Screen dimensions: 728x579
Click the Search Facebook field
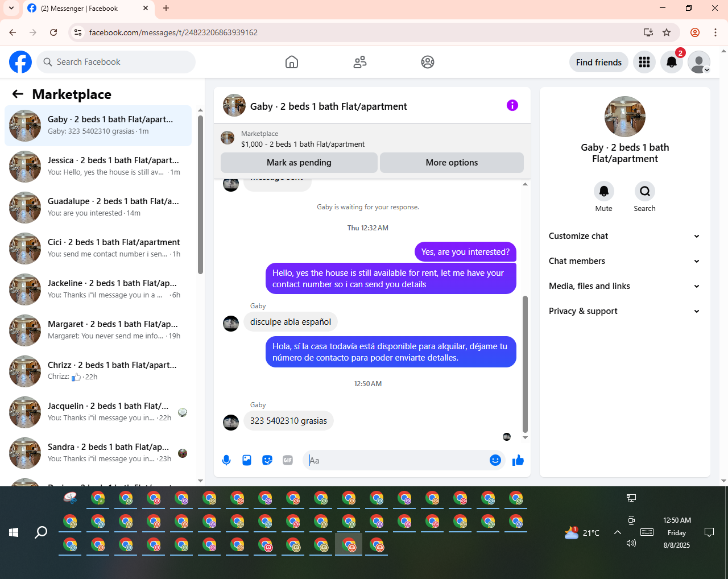click(116, 62)
